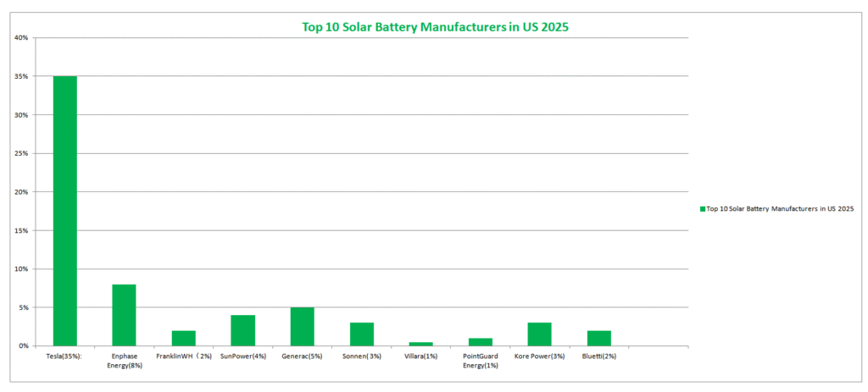Click the legend text beside the chart
This screenshot has height=392, width=868.
[781, 209]
